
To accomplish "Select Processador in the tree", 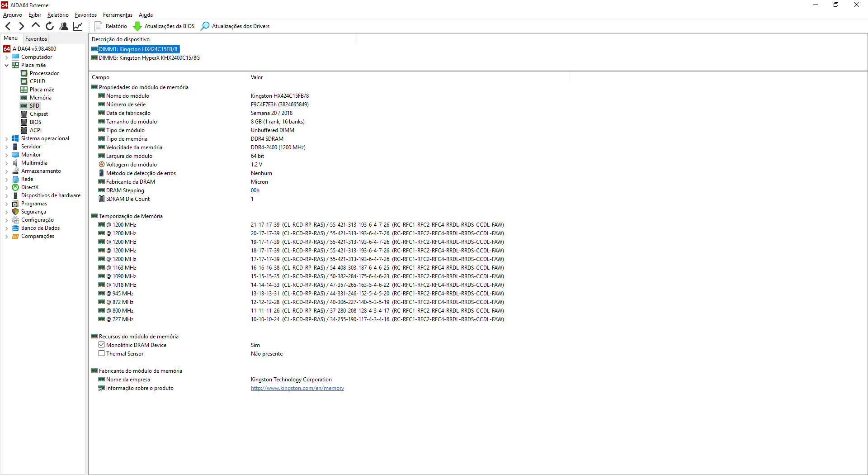I will (44, 73).
